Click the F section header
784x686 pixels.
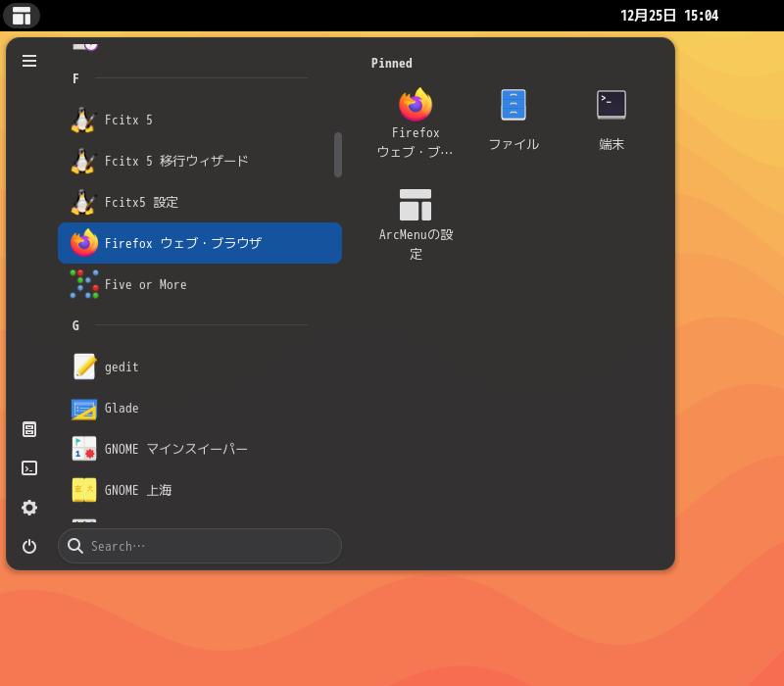(75, 78)
